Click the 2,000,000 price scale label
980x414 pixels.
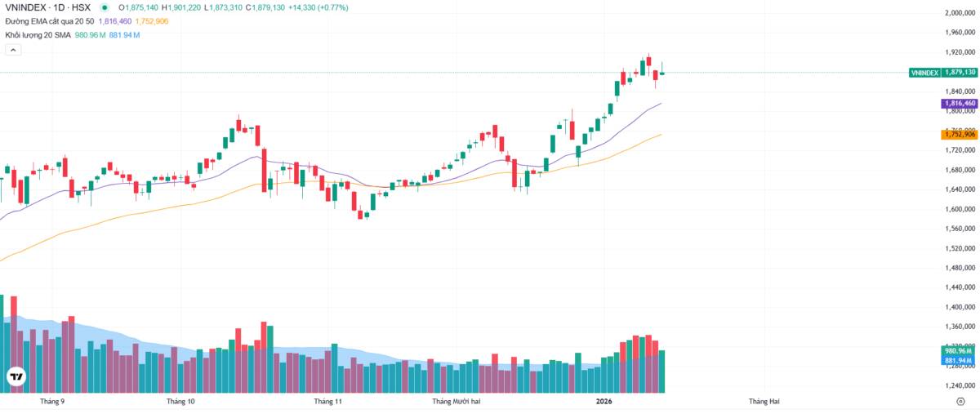pos(960,13)
